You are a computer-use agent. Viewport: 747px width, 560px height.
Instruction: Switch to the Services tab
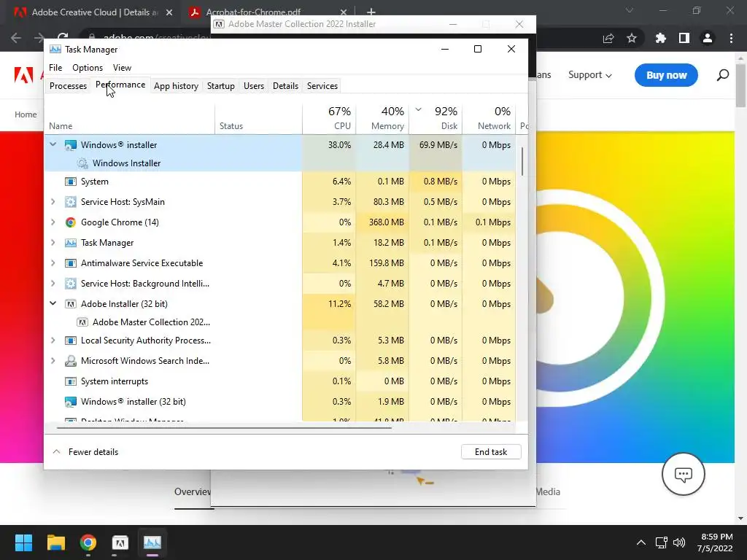pos(322,86)
